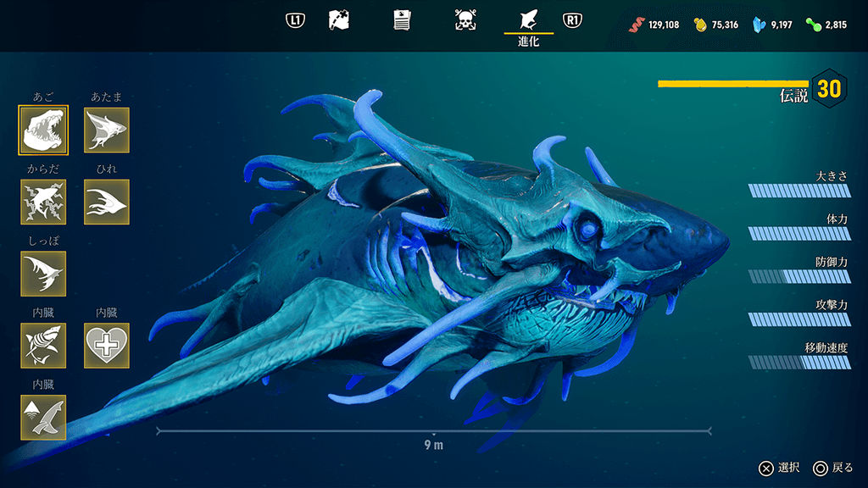Viewport: 868px width, 488px height.
Task: Select the しっぽ tail evolution slot
Action: 43,274
